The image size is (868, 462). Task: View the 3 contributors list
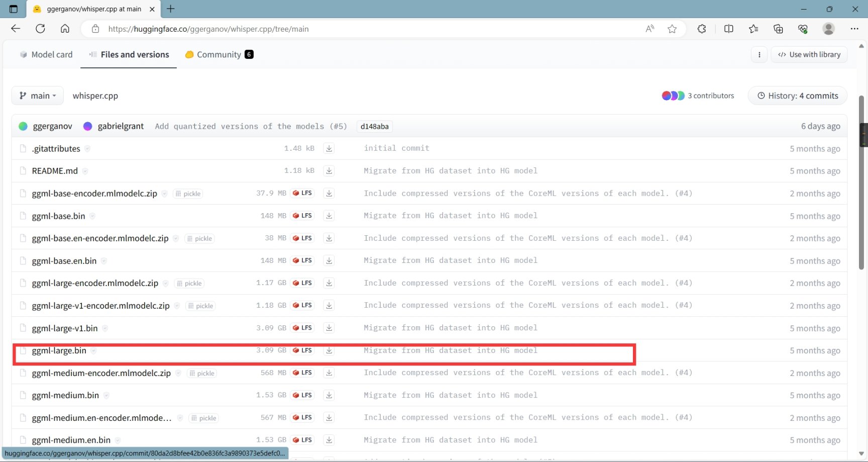tap(698, 96)
